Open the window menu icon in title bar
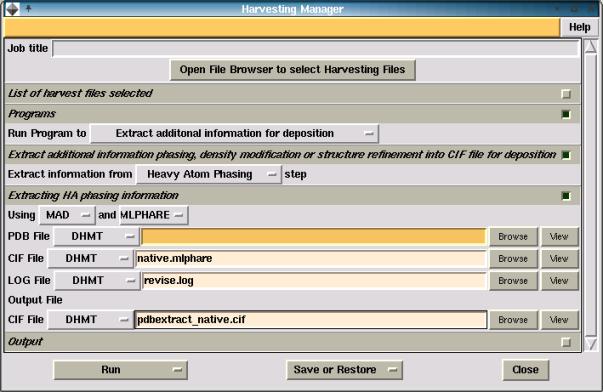 (x=12, y=9)
